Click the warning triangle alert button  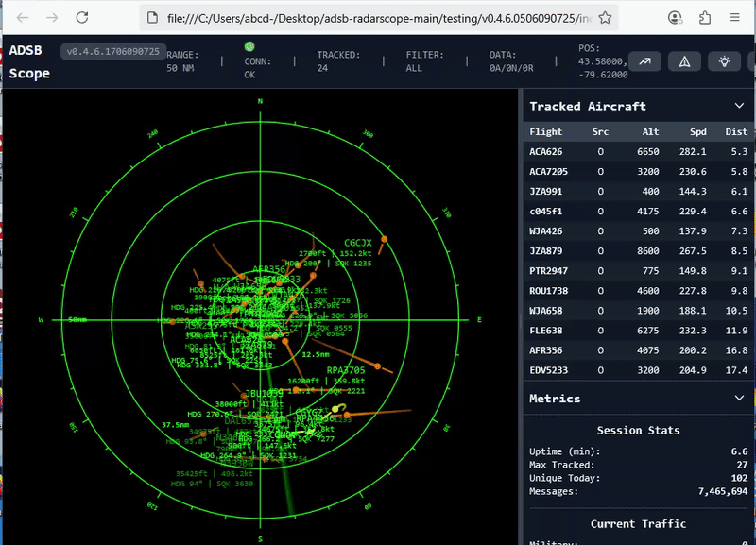684,61
